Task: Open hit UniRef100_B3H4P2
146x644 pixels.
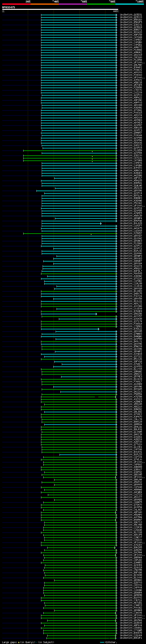Action: pyautogui.click(x=131, y=67)
